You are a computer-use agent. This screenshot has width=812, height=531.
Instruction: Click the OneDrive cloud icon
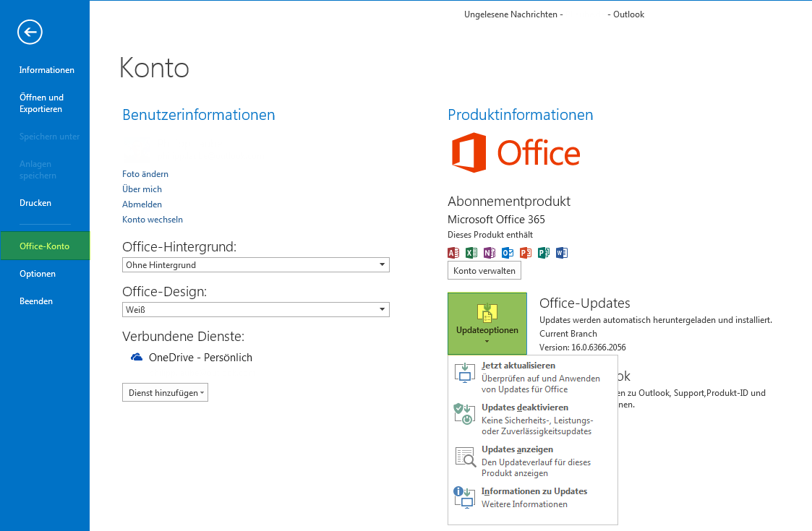tap(137, 357)
